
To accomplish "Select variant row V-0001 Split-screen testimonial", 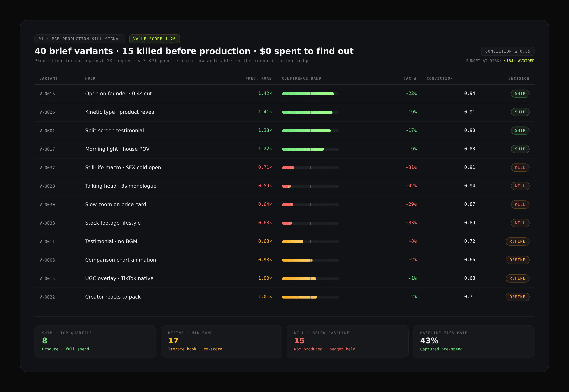I will [x=115, y=131].
